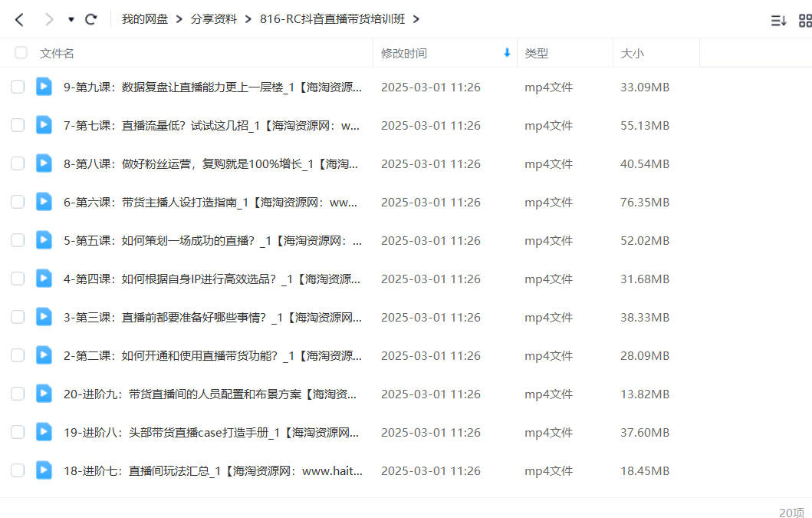Click the 13.82MB size value
This screenshot has height=518, width=812.
click(x=645, y=394)
